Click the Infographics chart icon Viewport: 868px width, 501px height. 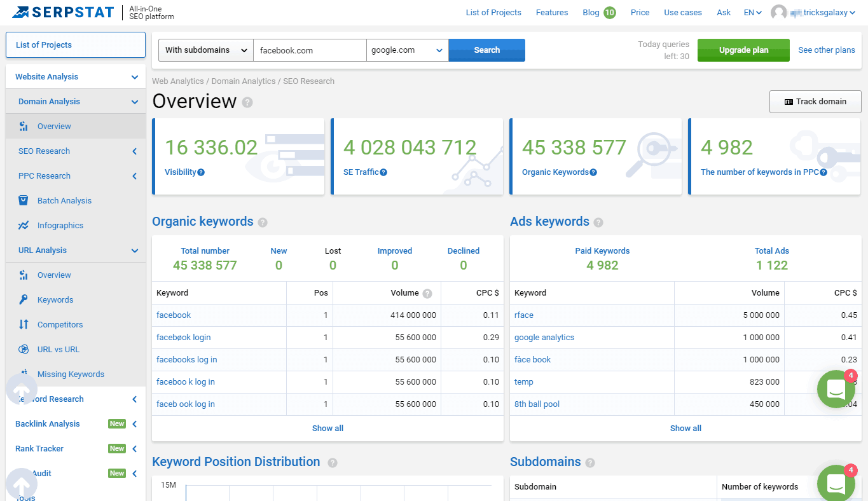24,225
